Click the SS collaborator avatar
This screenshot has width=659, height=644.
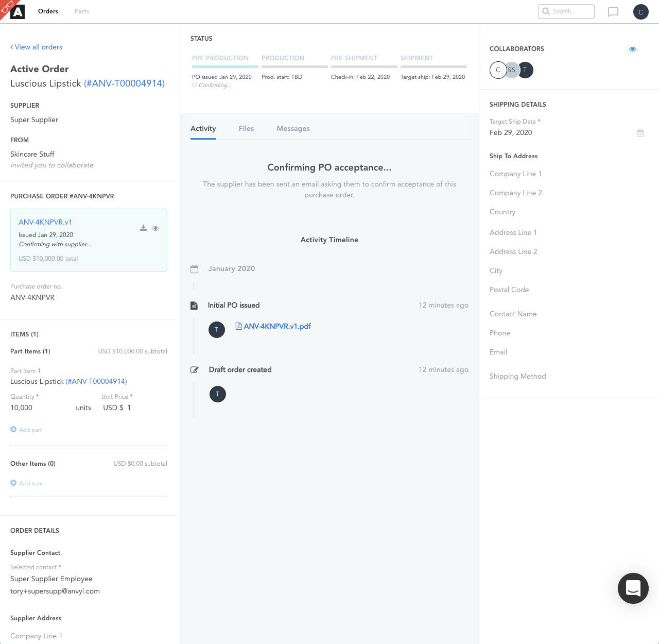(x=512, y=70)
